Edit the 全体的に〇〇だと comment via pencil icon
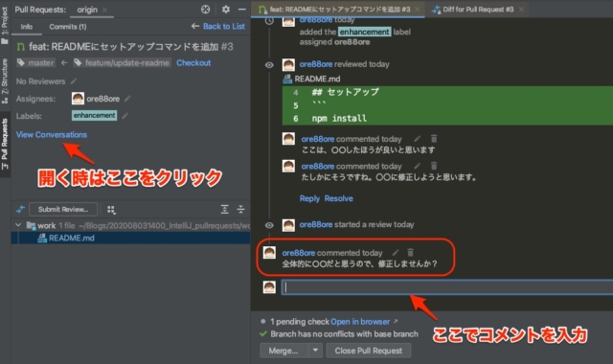 coord(396,253)
